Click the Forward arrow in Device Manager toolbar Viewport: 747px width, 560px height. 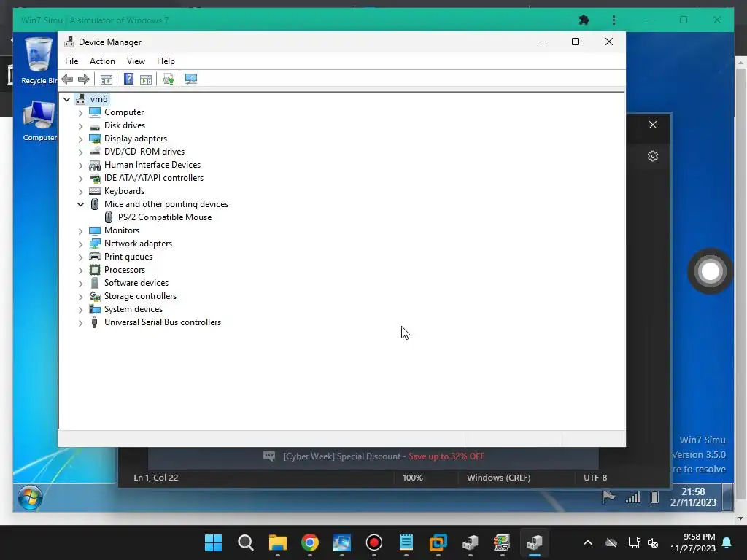pos(83,79)
